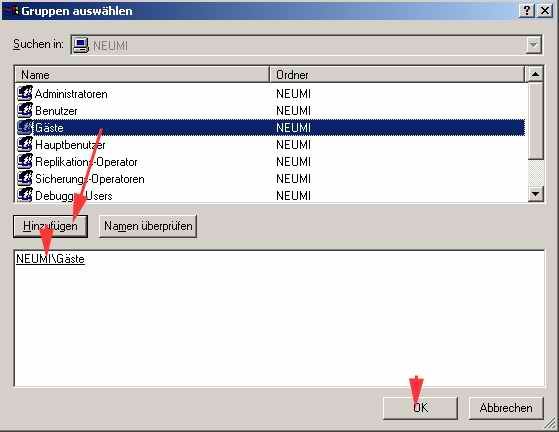This screenshot has height=432, width=559.
Task: Sort by the Name column header
Action: (x=142, y=74)
